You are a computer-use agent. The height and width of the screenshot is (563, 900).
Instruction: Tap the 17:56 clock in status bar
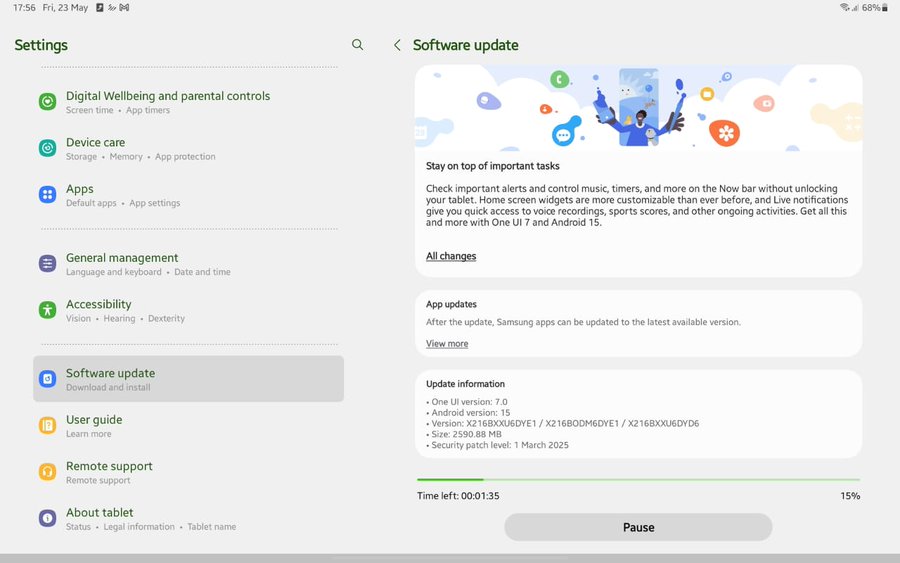(24, 7)
